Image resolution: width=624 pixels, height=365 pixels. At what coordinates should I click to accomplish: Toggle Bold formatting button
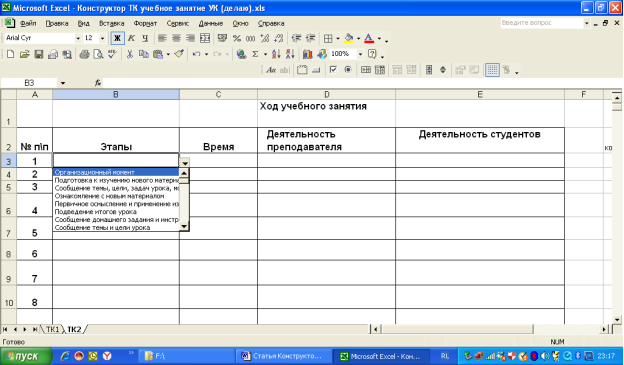(x=117, y=38)
